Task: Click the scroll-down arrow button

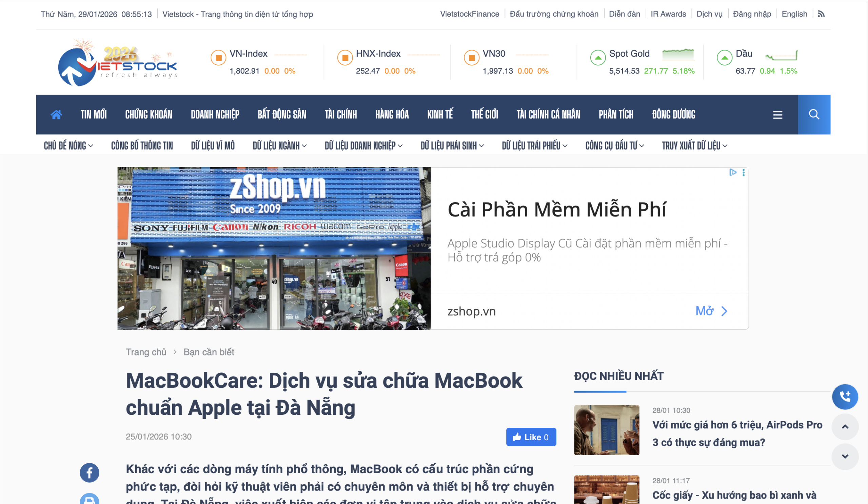Action: [x=845, y=457]
